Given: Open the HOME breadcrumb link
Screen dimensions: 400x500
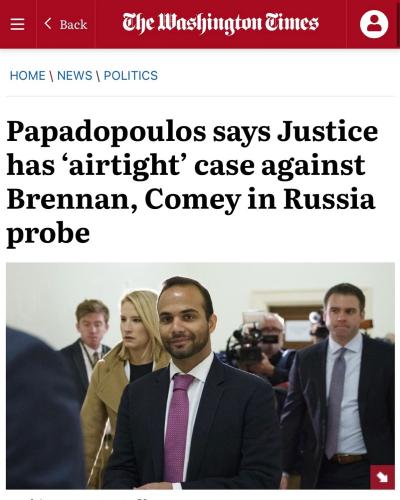Looking at the screenshot, I should tap(27, 76).
